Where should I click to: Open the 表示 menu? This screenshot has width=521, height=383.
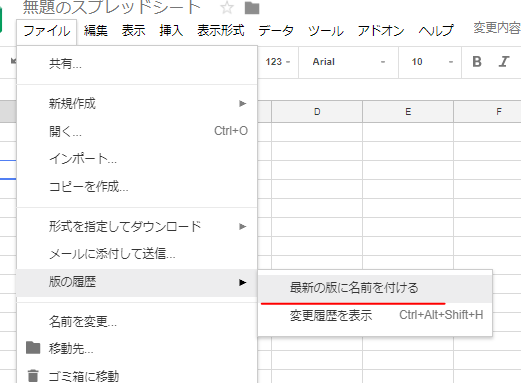coord(133,31)
